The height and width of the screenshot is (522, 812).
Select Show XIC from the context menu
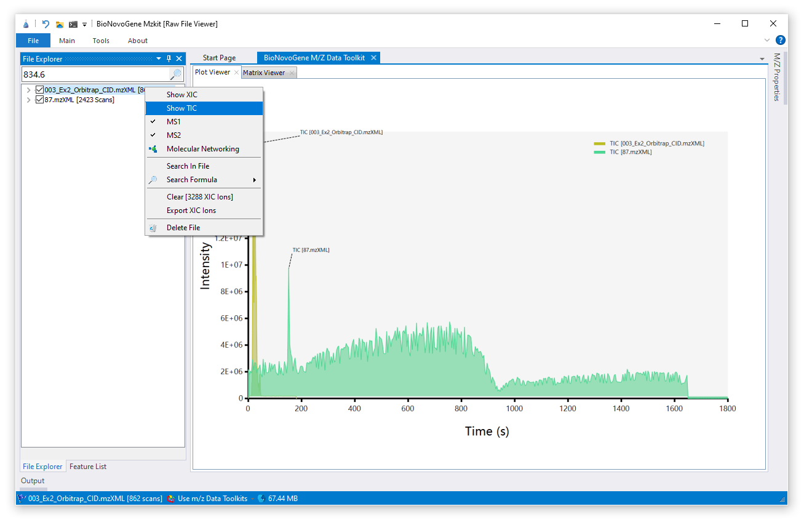[x=204, y=95]
